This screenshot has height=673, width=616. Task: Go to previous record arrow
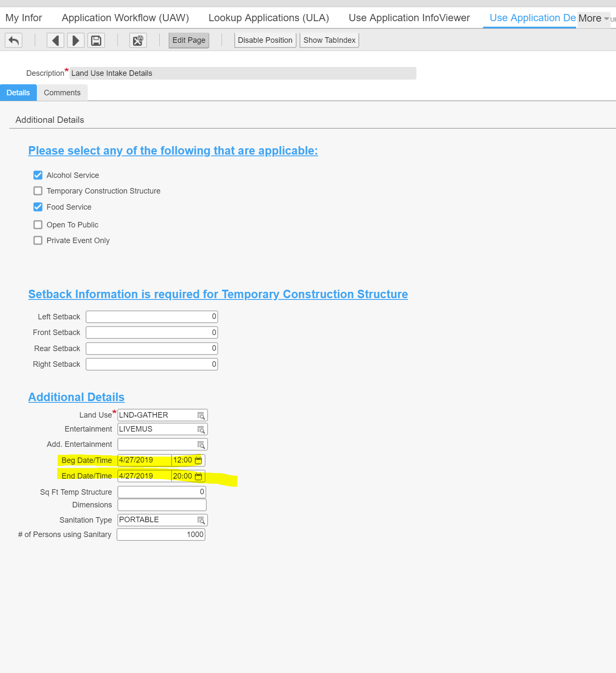click(55, 40)
